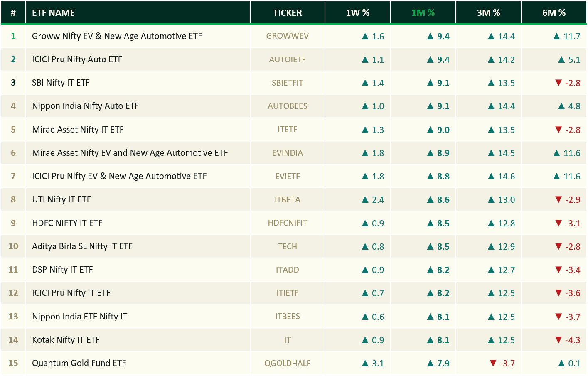Select the TECH ticker

tap(288, 246)
